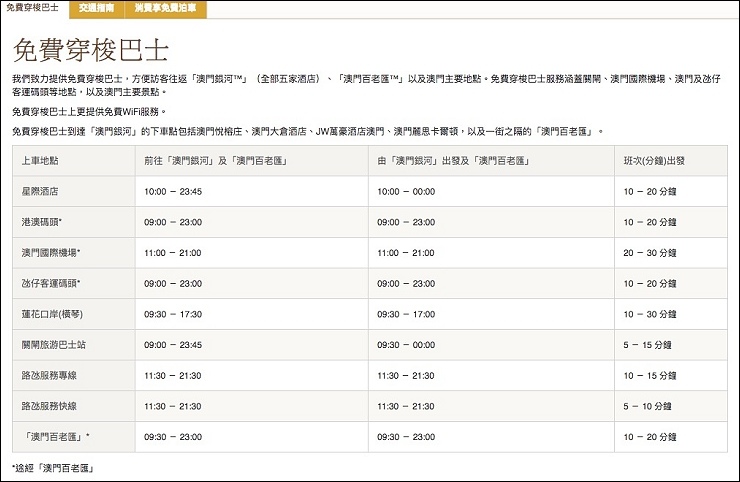This screenshot has width=740, height=482.
Task: Click 港澳碼頭 frequency 10 – 20 分鐘
Action: click(x=650, y=222)
